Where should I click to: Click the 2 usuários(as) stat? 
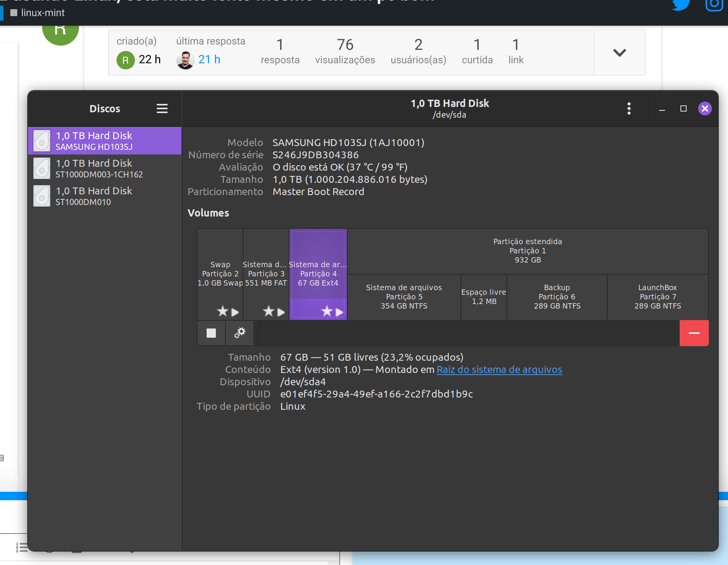pyautogui.click(x=418, y=52)
